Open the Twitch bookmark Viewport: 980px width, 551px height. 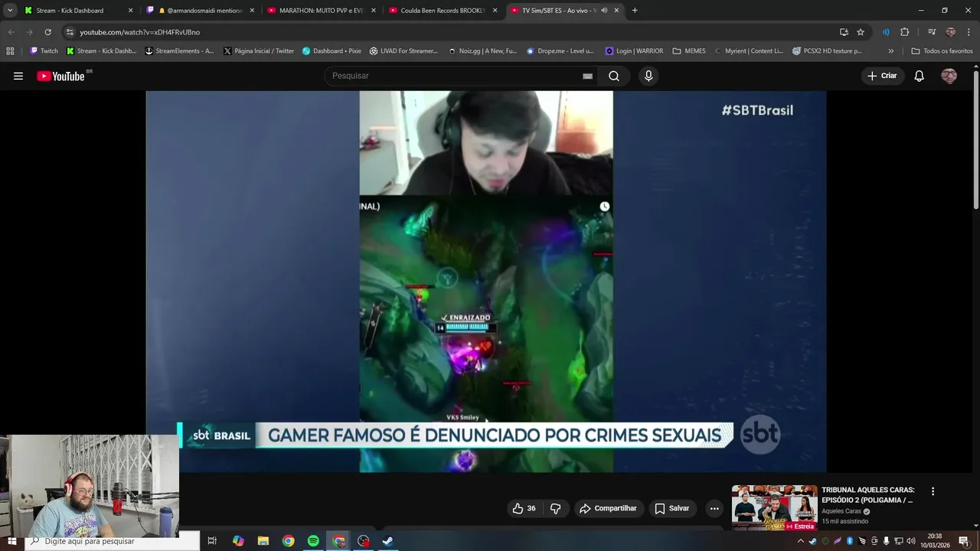click(x=44, y=51)
